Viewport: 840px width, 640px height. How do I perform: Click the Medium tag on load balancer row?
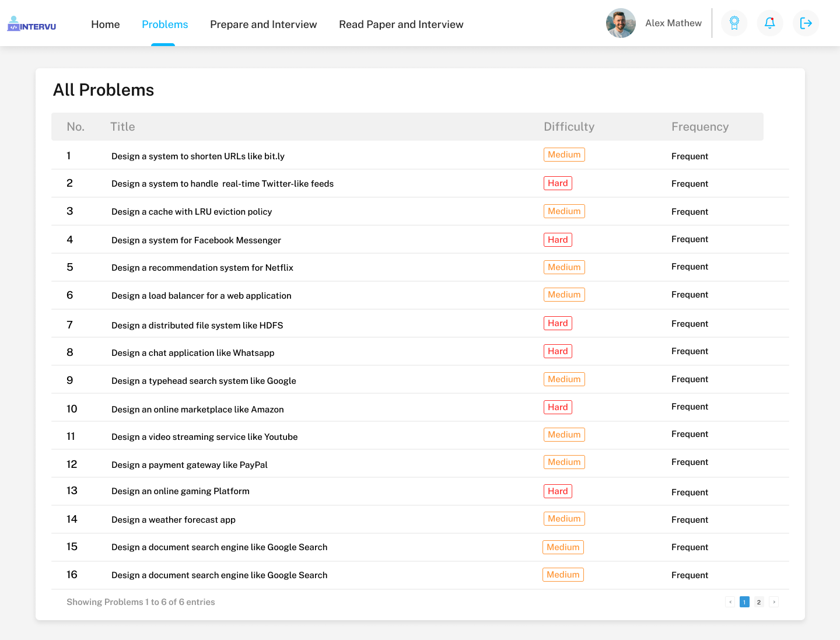pos(564,295)
